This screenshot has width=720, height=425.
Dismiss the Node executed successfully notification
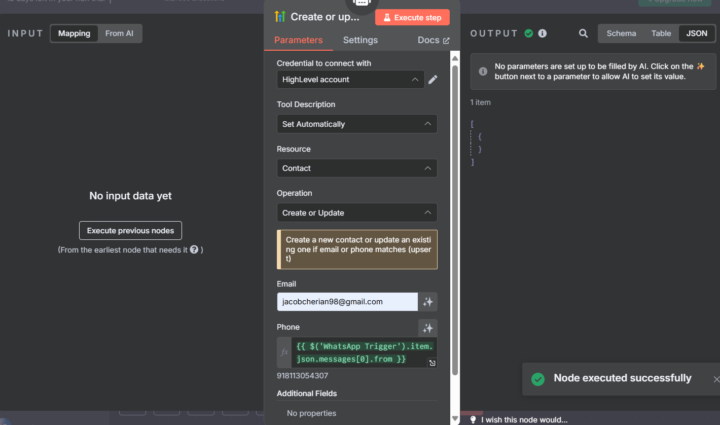click(716, 379)
